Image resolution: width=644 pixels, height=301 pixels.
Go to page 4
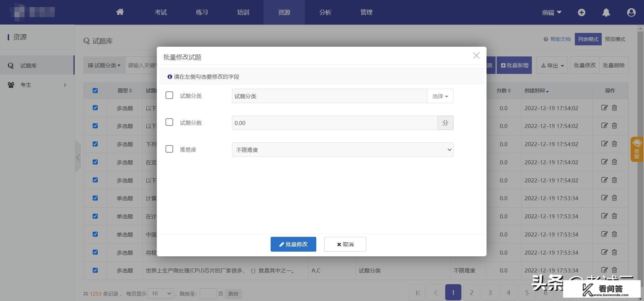click(508, 293)
